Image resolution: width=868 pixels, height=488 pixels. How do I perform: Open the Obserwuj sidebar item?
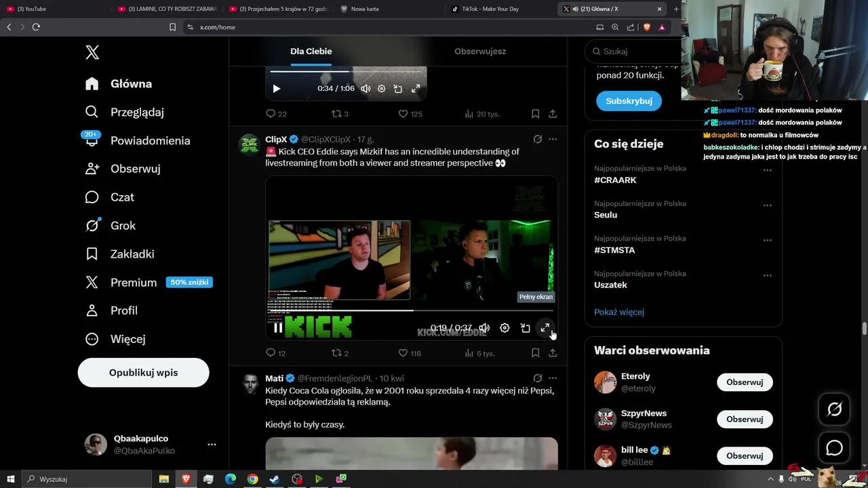pyautogui.click(x=124, y=169)
